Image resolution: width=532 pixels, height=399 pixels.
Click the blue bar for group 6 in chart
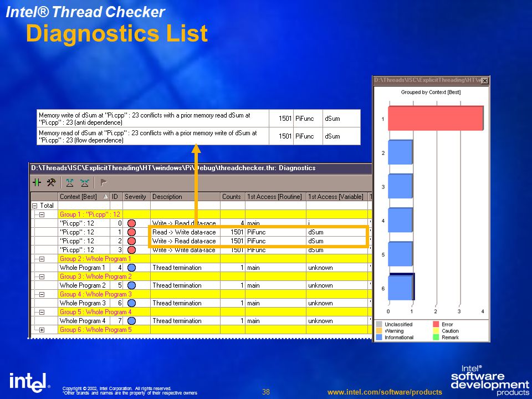(400, 288)
